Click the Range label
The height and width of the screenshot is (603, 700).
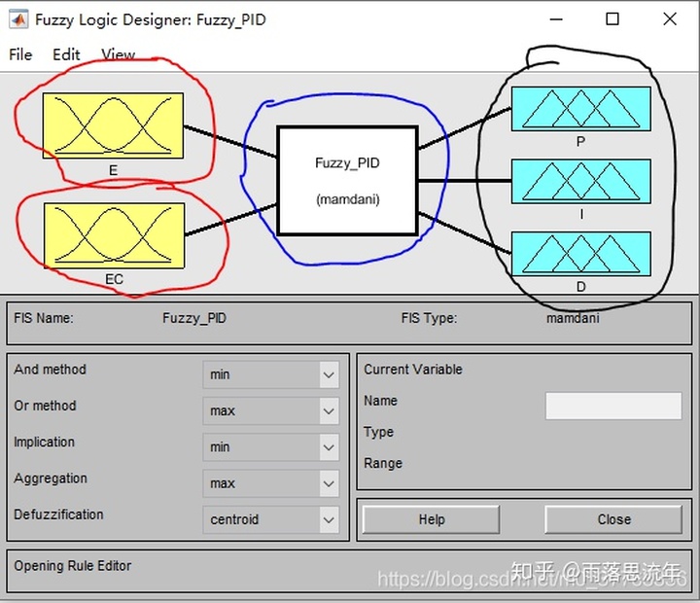pos(383,464)
